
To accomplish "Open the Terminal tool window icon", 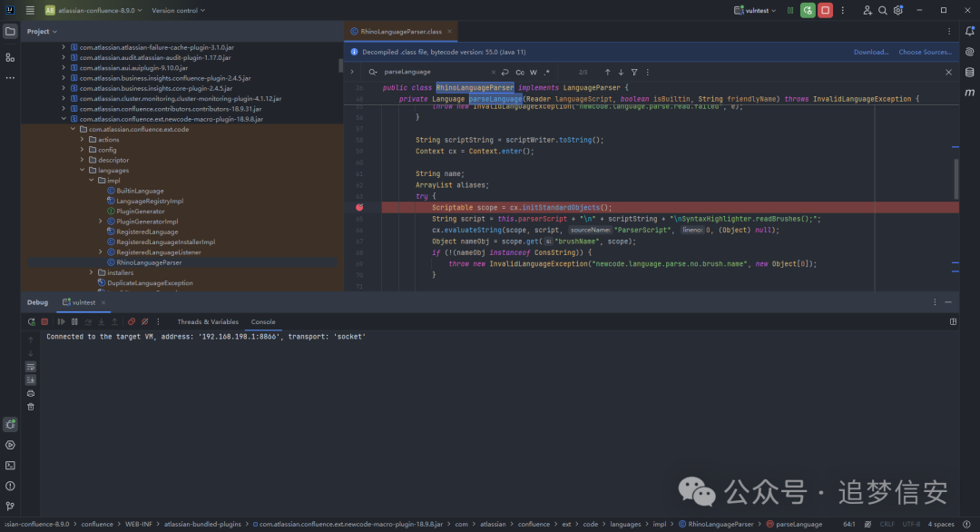I will pyautogui.click(x=10, y=466).
